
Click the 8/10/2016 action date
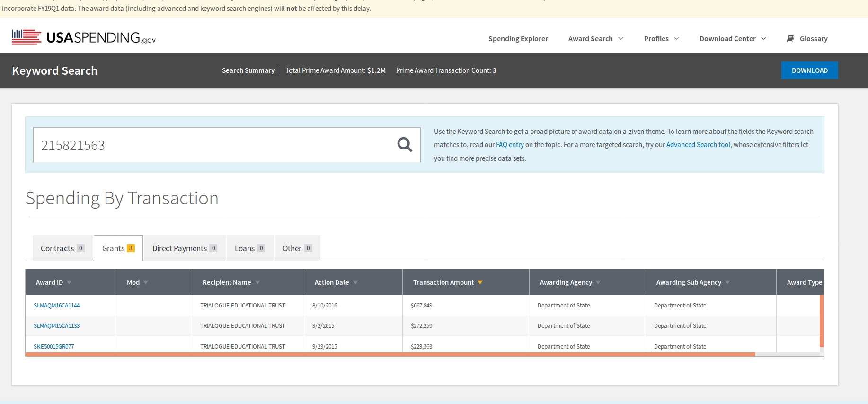pyautogui.click(x=325, y=306)
